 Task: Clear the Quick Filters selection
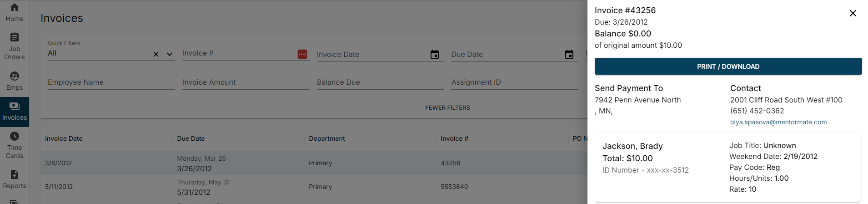click(x=156, y=54)
